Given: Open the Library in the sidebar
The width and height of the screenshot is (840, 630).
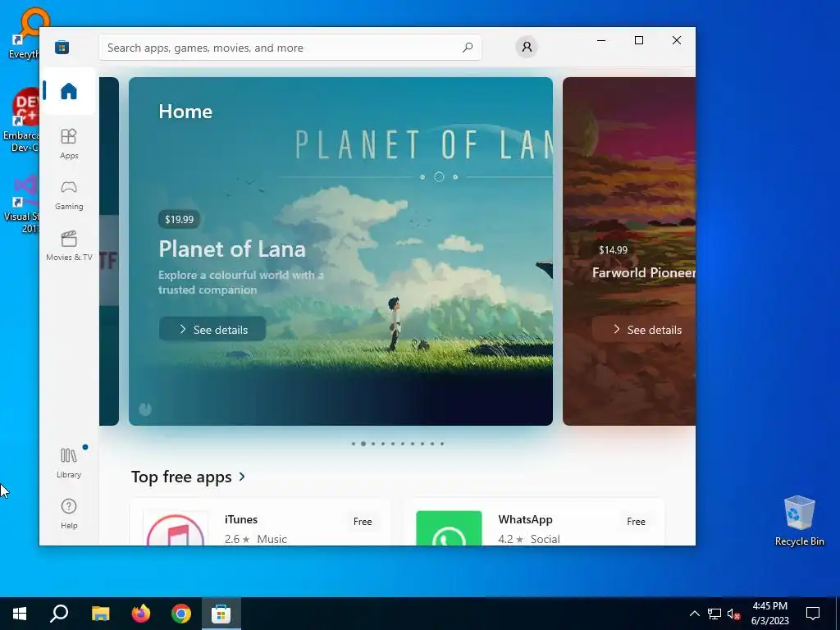Looking at the screenshot, I should 69,463.
